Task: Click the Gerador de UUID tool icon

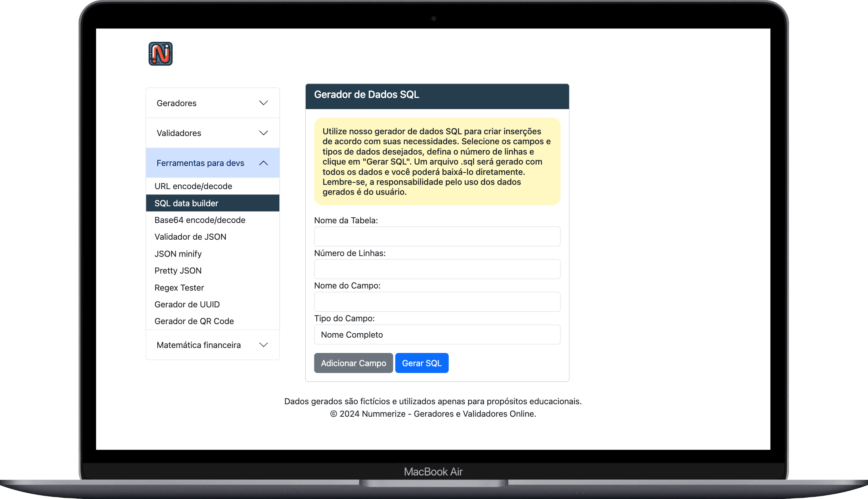Action: (186, 304)
